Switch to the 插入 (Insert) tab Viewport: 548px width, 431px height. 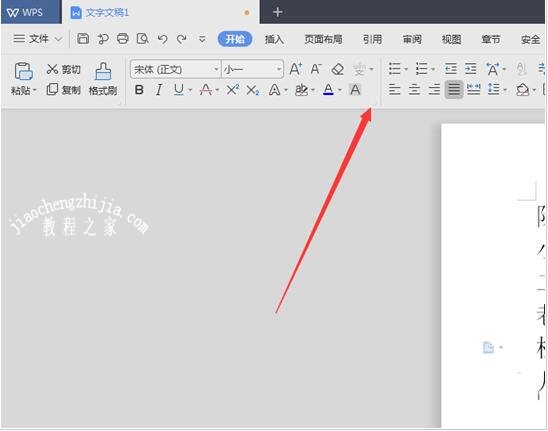pos(274,39)
